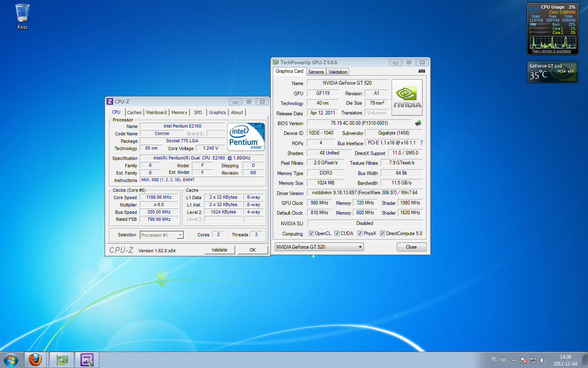The image size is (588, 368).
Task: Toggle the OpenCL checkbox
Action: [311, 233]
